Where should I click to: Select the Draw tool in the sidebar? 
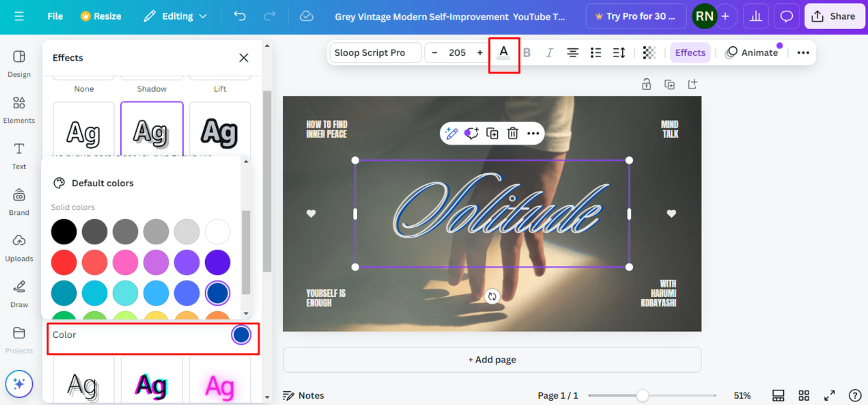tap(18, 293)
